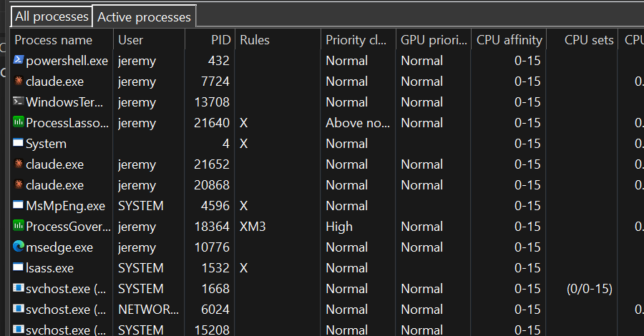Image resolution: width=644 pixels, height=336 pixels.
Task: Sort by the CPU affinity column header
Action: pyautogui.click(x=509, y=40)
